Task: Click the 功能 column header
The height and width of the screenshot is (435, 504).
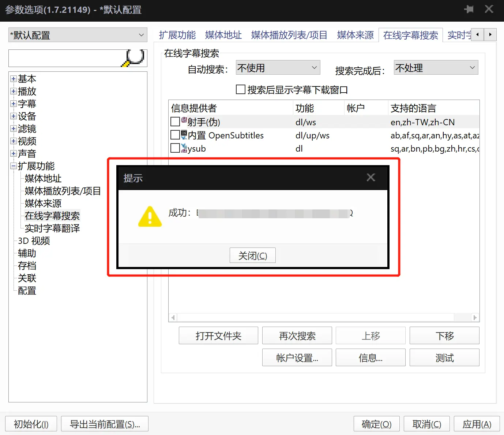Action: point(319,108)
